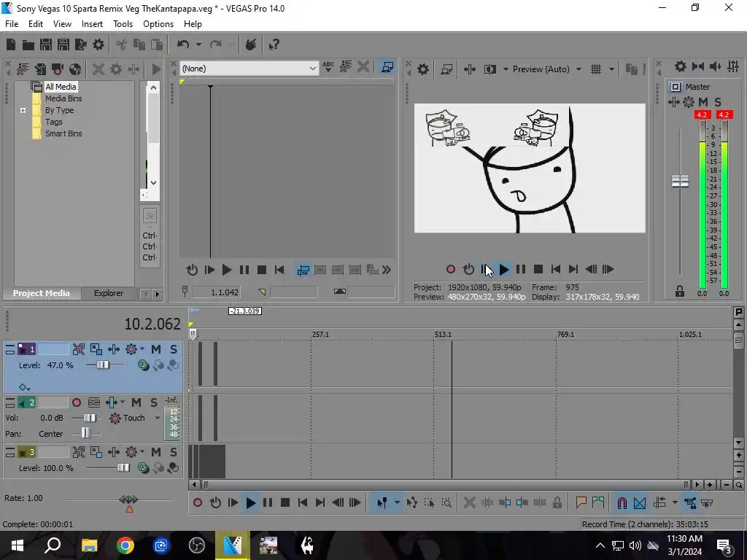This screenshot has height=560, width=747.
Task: Open Touch automation mode dropdown on track 2
Action: click(158, 418)
